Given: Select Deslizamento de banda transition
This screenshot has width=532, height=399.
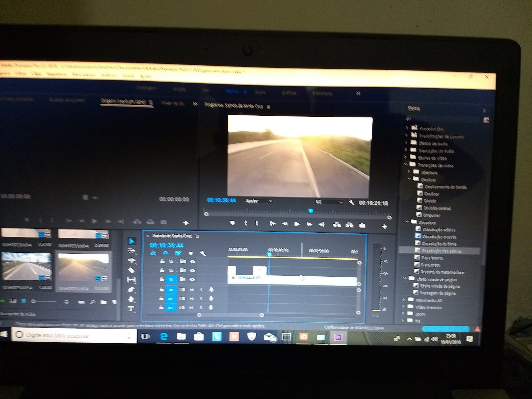Looking at the screenshot, I should [x=446, y=187].
